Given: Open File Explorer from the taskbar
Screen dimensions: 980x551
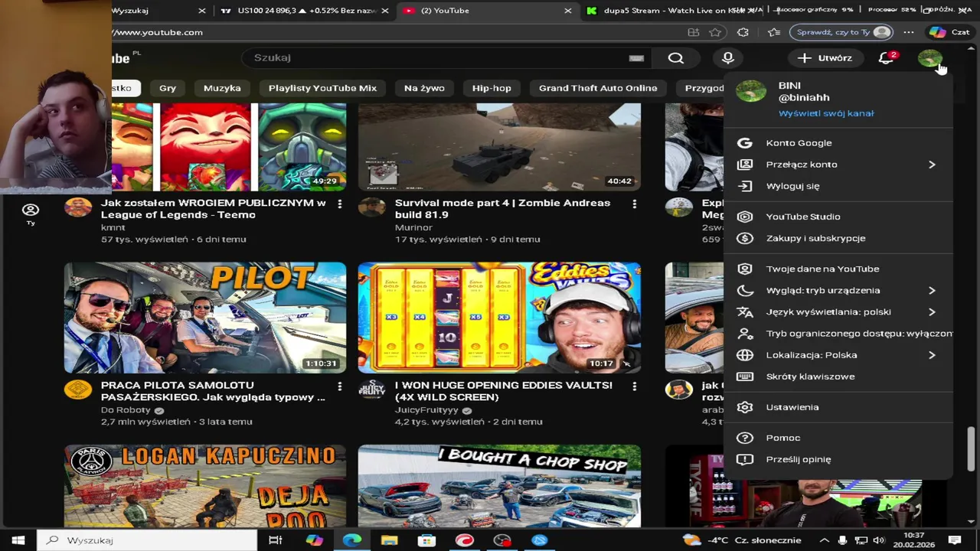Looking at the screenshot, I should coord(389,540).
